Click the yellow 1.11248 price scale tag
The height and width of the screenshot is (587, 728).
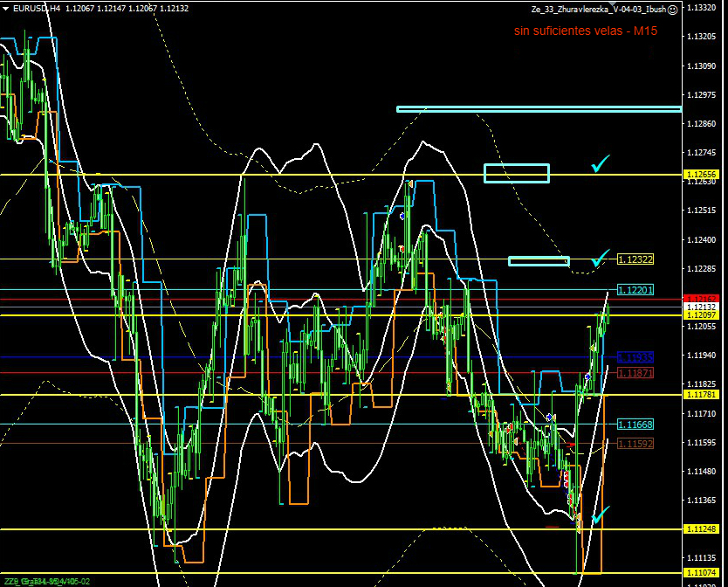pos(702,529)
